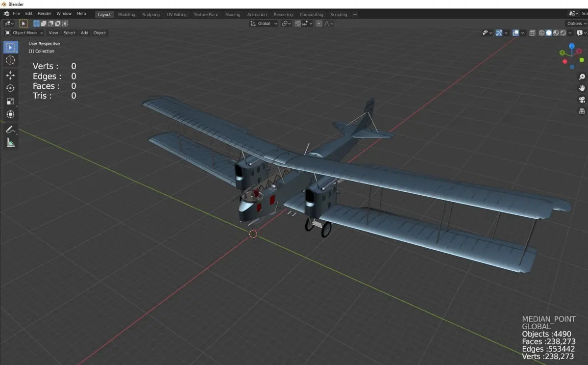Viewport: 588px width, 365px height.
Task: Select the Select Box tool
Action: point(10,47)
